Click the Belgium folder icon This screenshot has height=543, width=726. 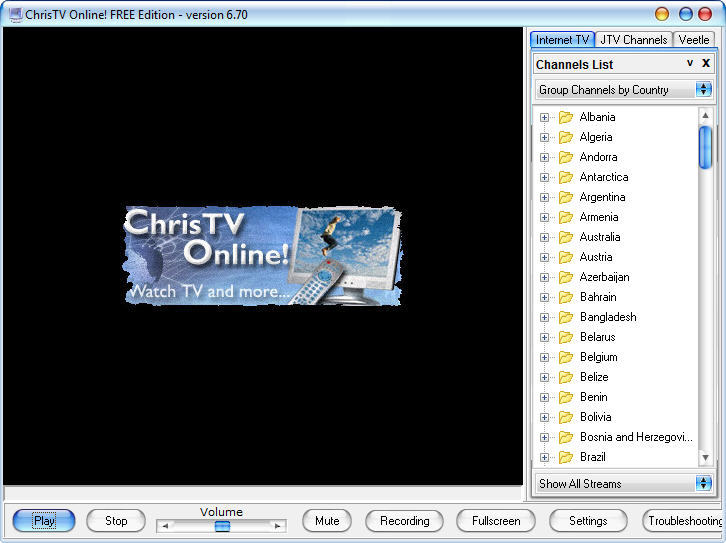[565, 357]
